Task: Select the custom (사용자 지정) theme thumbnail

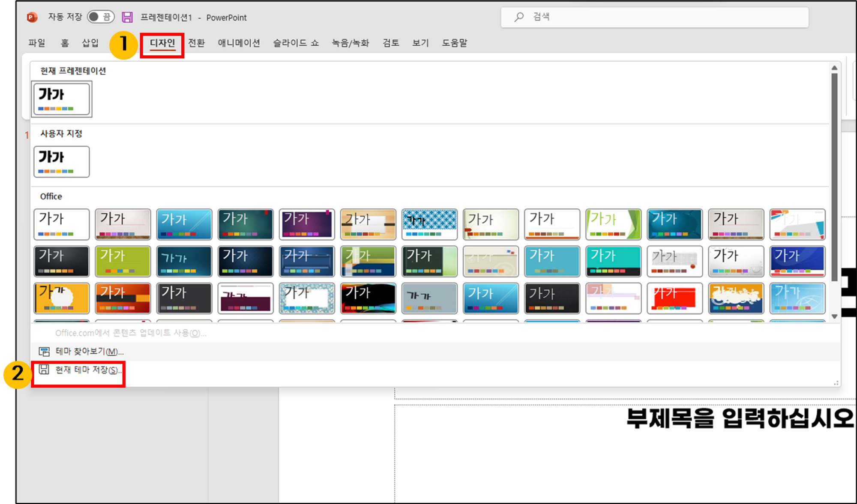Action: (x=62, y=161)
